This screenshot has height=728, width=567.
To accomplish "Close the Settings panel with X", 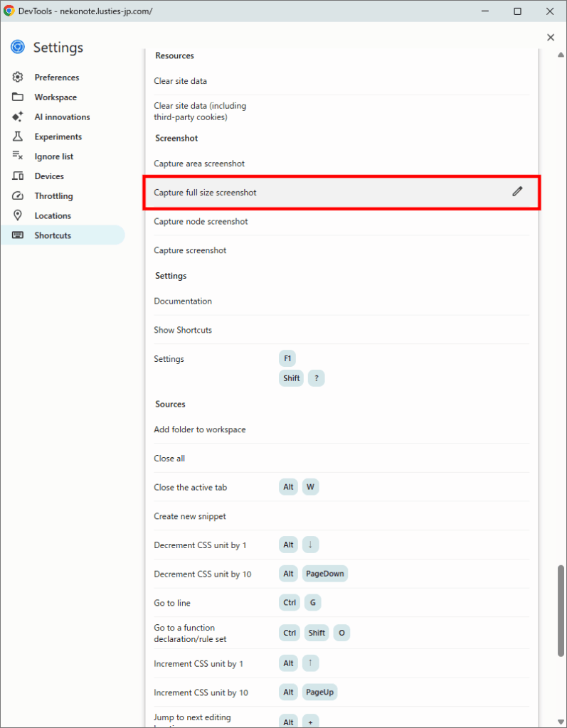I will (551, 37).
